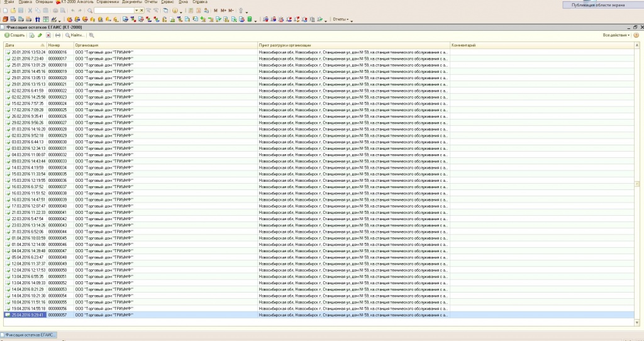
Task: Click the Print icon in the top toolbar
Action: (x=55, y=11)
